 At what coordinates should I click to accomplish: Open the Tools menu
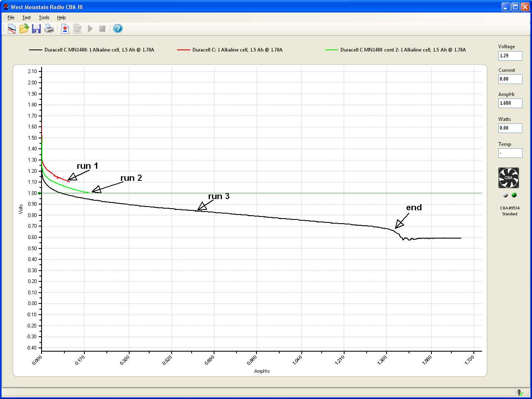(44, 17)
